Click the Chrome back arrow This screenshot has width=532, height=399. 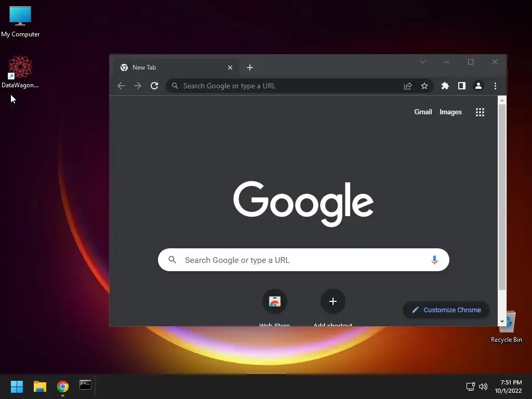coord(121,86)
